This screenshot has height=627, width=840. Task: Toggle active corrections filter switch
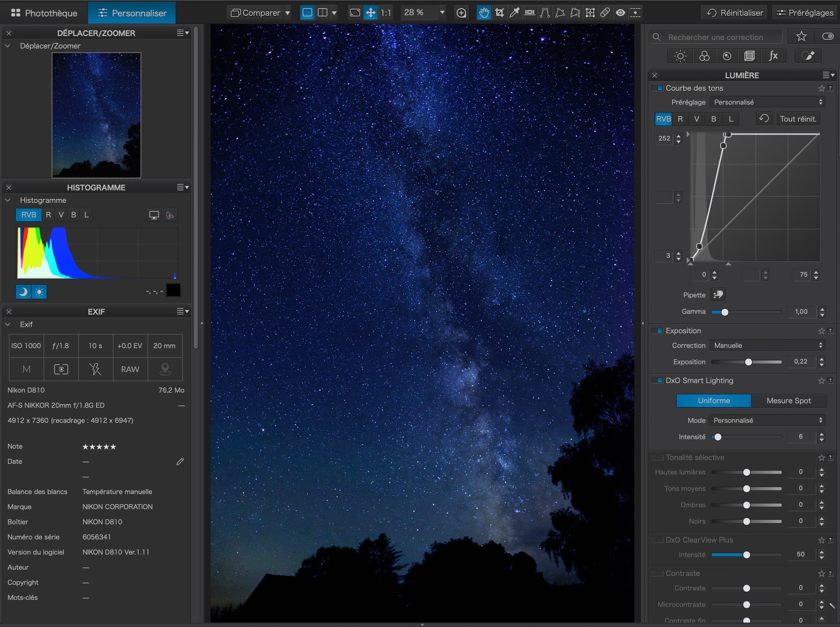[827, 37]
